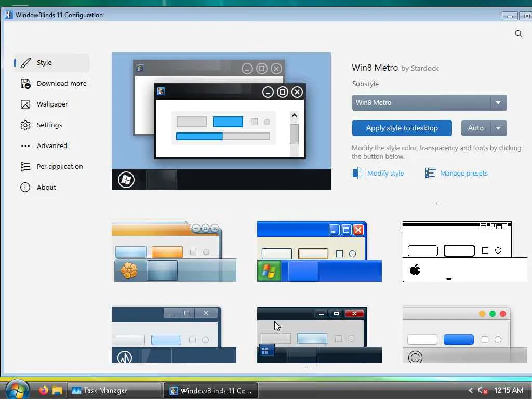
Task: Click the WindowBlinds title bar app icon
Action: tap(9, 15)
